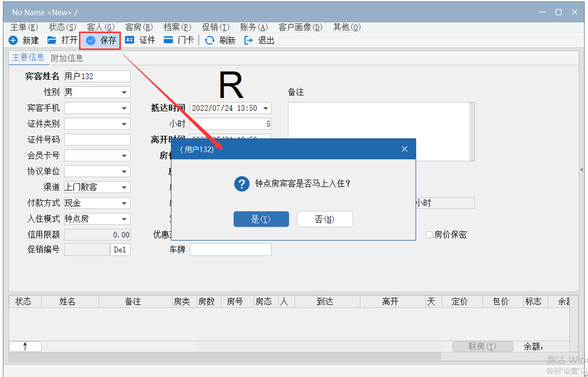Open the 付款方式 现金 dropdown
The width and height of the screenshot is (588, 377).
tap(124, 203)
